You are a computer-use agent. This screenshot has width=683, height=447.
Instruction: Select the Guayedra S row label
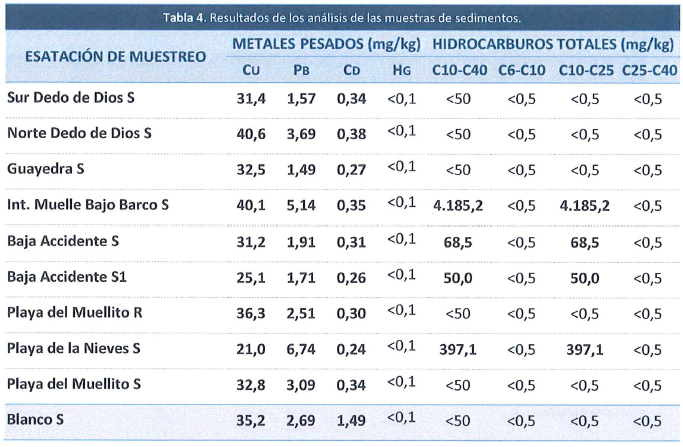pos(46,169)
